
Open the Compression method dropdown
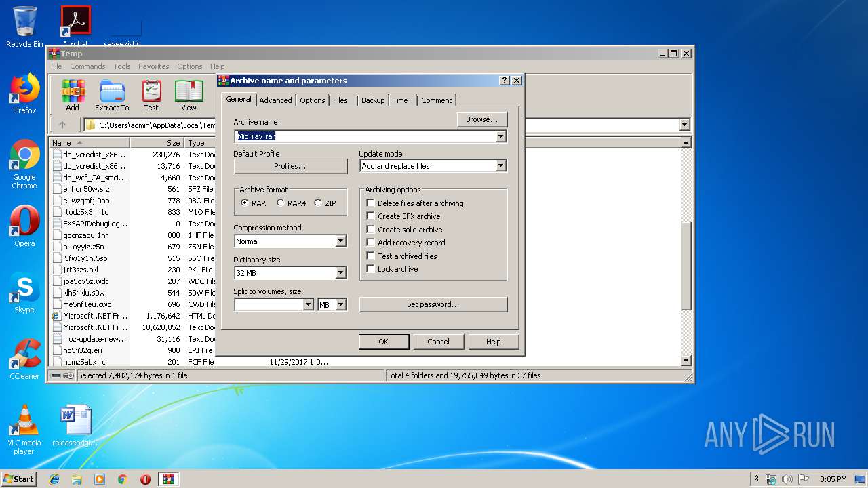coord(340,241)
